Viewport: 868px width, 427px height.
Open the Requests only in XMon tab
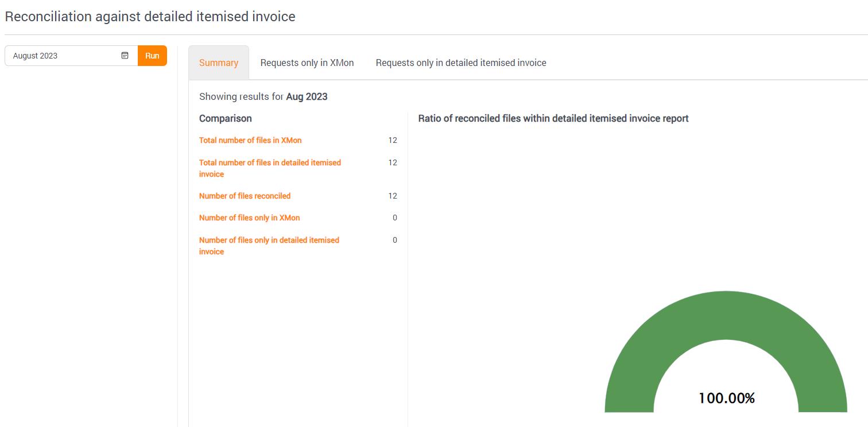[x=307, y=63]
